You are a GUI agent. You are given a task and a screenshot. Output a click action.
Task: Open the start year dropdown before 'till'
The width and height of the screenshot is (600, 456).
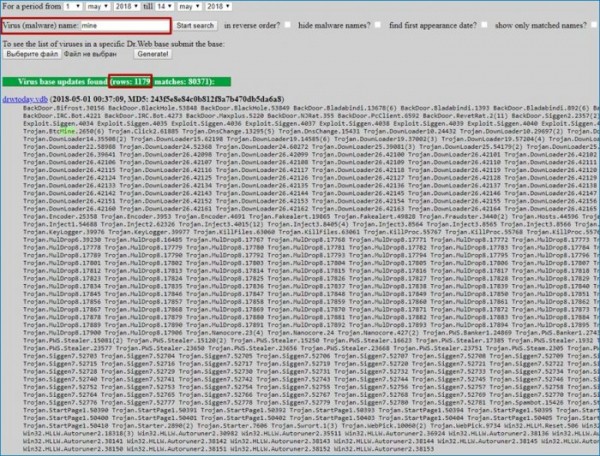[127, 7]
